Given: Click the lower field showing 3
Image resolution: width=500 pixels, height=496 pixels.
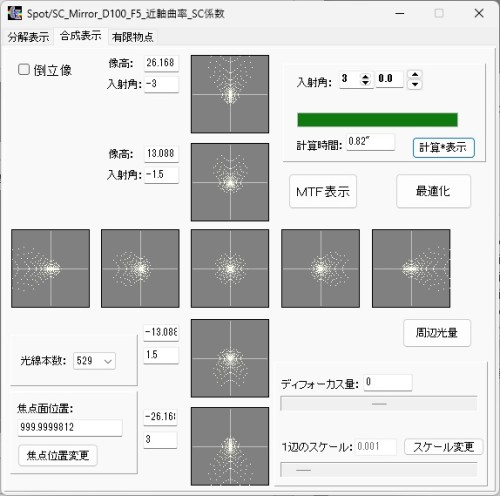Looking at the screenshot, I should (160, 440).
